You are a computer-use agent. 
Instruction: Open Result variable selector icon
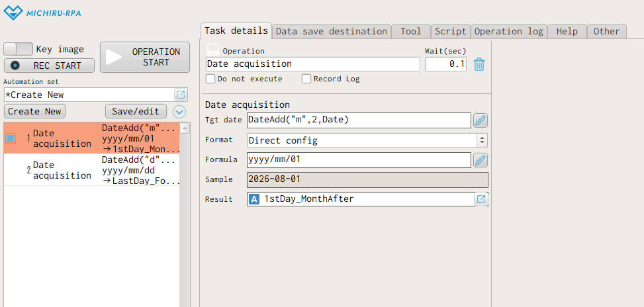tap(481, 199)
